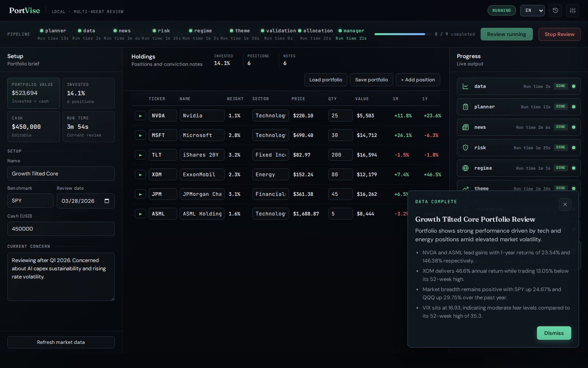Image resolution: width=588 pixels, height=368 pixels.
Task: Click the news row green status dot
Action: (574, 127)
